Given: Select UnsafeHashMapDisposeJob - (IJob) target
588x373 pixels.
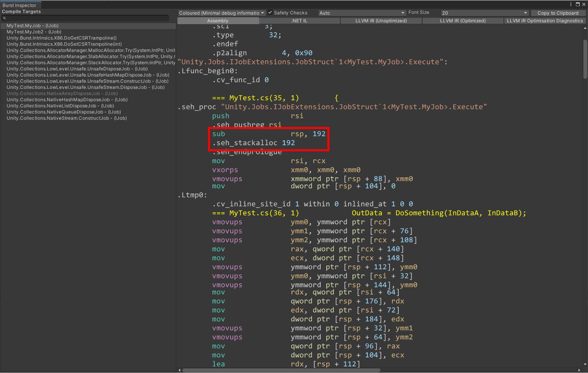Looking at the screenshot, I should pyautogui.click(x=88, y=75).
